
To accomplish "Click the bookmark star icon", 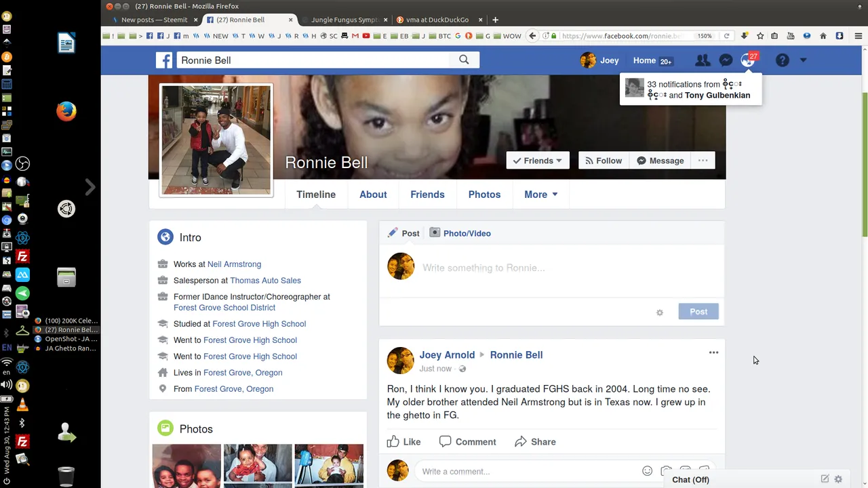I will click(760, 36).
